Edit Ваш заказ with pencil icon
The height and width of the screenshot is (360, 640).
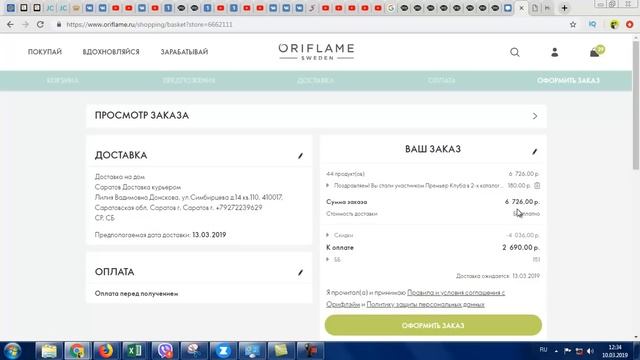(x=535, y=151)
